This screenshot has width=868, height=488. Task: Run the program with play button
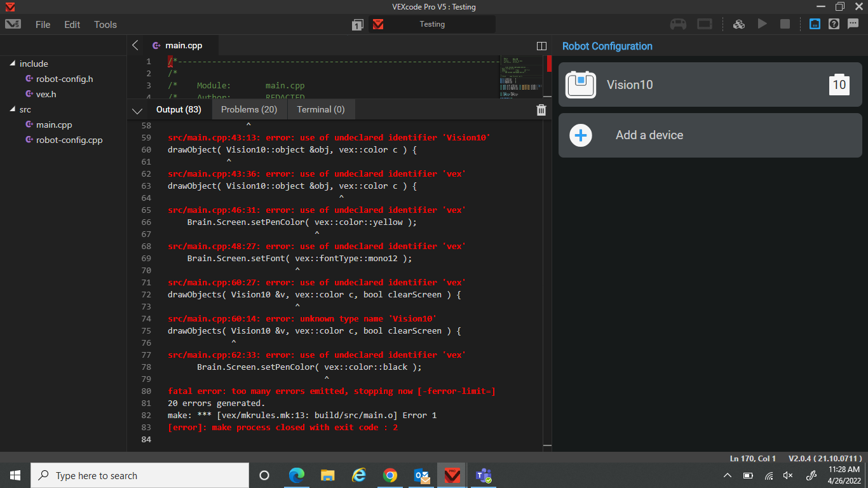pyautogui.click(x=762, y=24)
